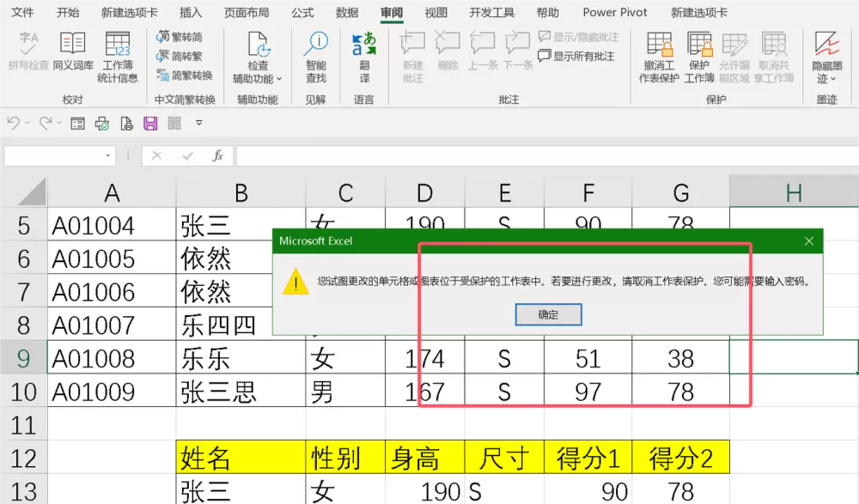This screenshot has height=504, width=859.
Task: Click the form icon in quick access toolbar
Action: [78, 124]
